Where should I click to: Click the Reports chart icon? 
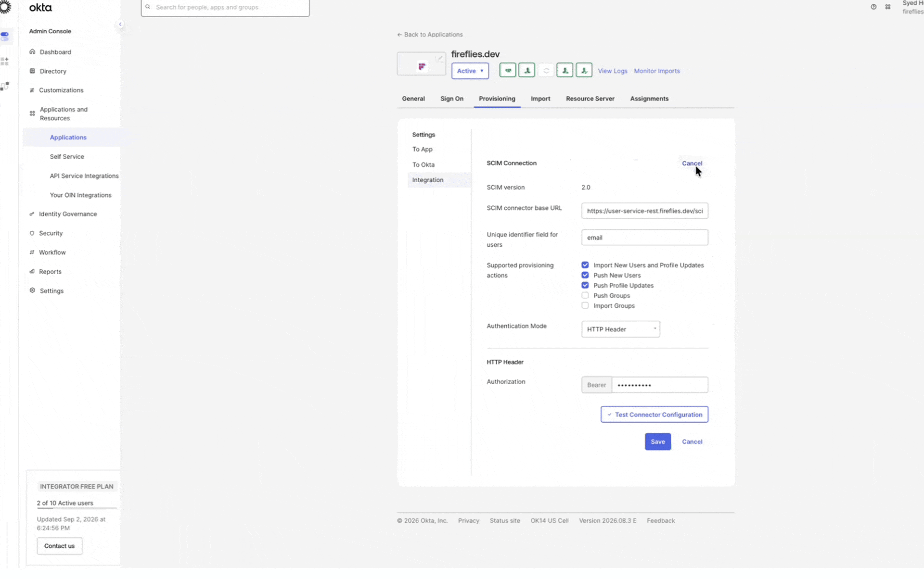click(32, 272)
